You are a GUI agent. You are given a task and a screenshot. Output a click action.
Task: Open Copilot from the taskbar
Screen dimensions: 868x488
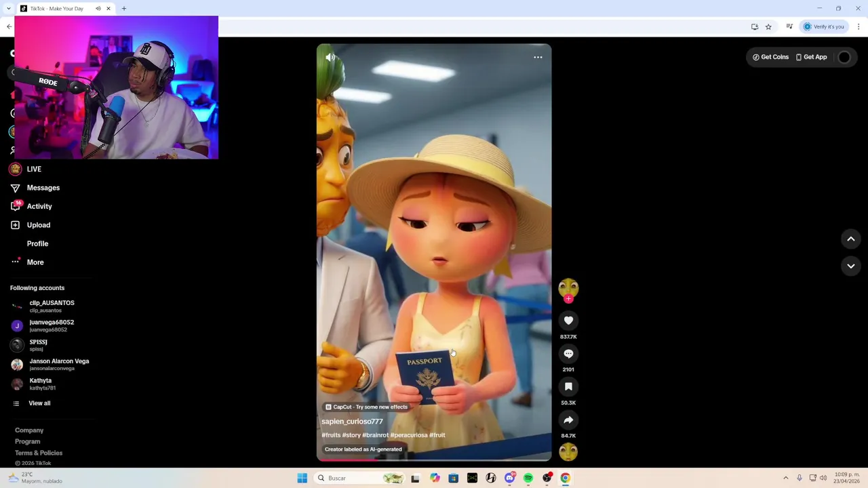(x=435, y=478)
